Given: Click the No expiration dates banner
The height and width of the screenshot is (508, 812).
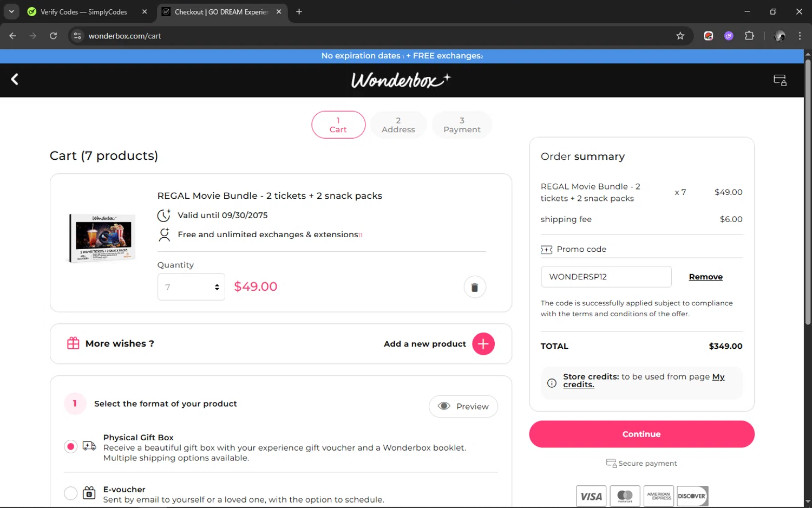Looking at the screenshot, I should tap(402, 56).
